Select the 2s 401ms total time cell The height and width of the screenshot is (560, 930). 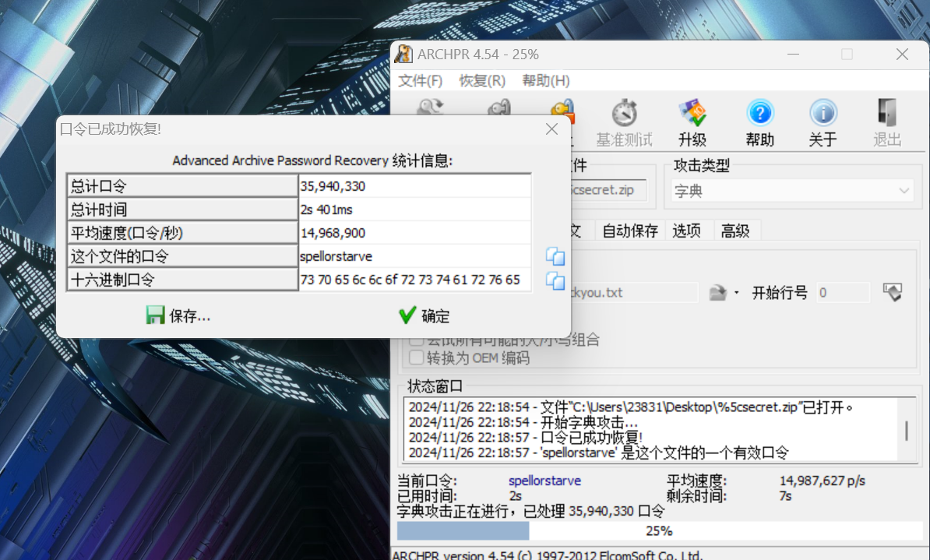tap(414, 210)
